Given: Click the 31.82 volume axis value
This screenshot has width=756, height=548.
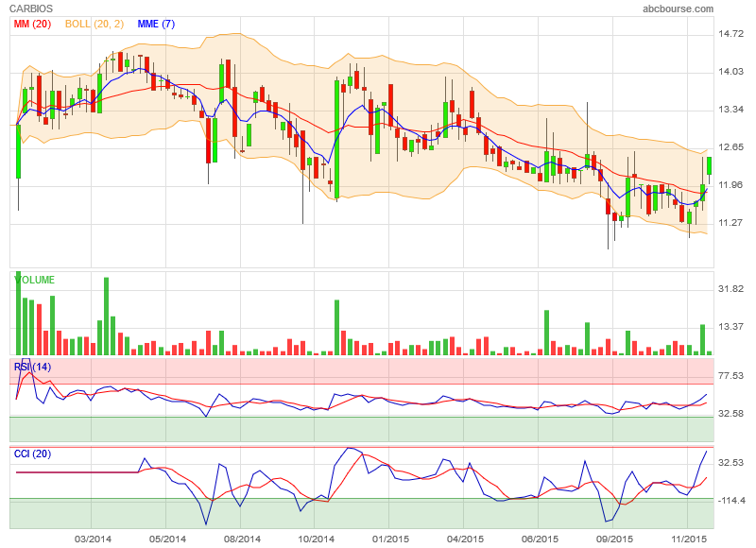Looking at the screenshot, I should coord(730,289).
